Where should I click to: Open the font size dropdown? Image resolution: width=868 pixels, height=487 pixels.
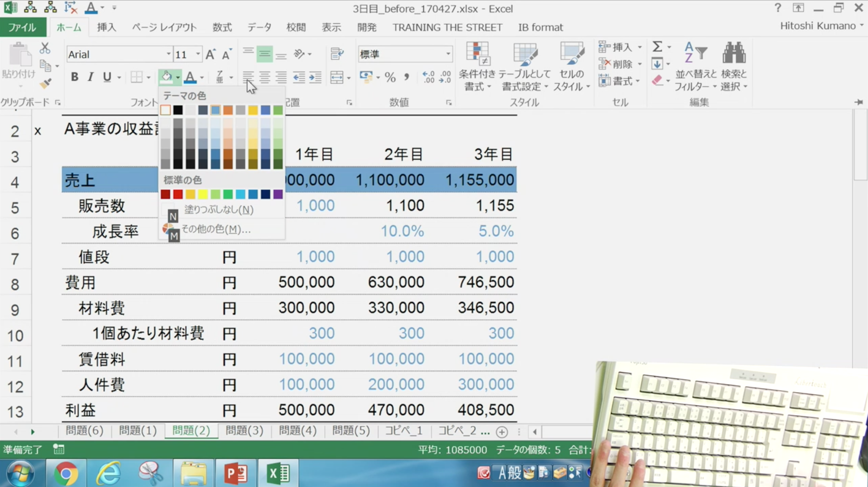click(197, 54)
